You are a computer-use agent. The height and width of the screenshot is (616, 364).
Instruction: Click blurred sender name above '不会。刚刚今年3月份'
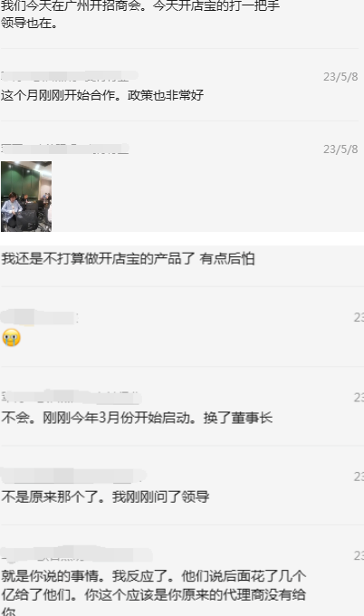click(71, 397)
